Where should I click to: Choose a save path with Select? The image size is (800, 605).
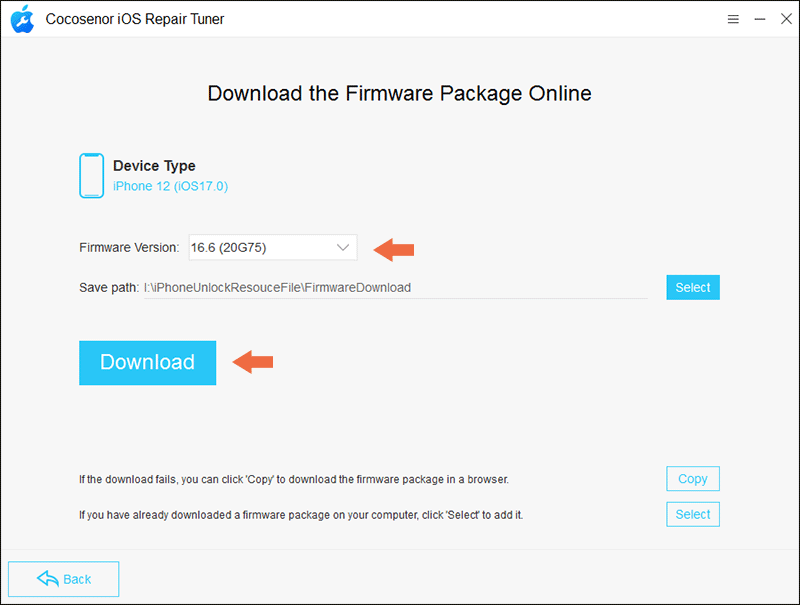(693, 287)
